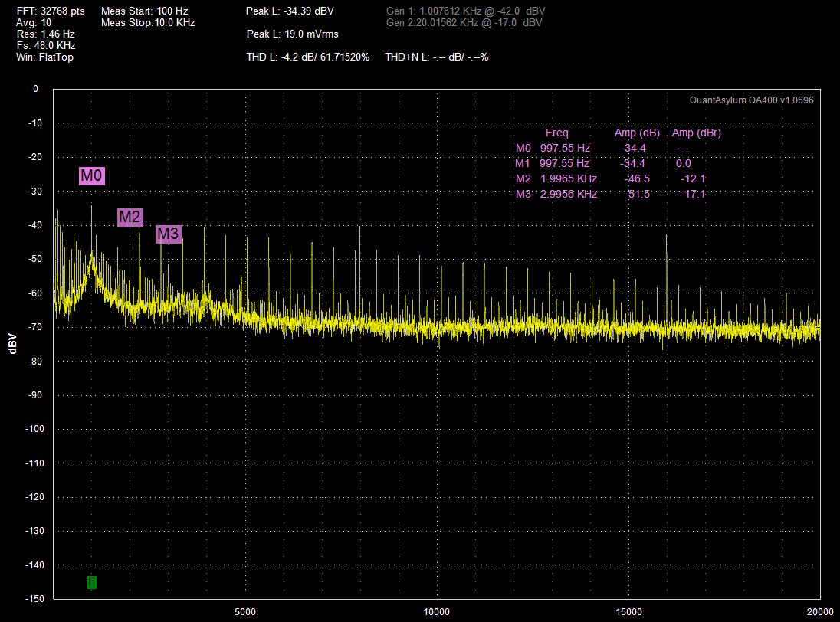Click the Peak L: -34.39 dBV readout
Viewport: 840px width, 622px height.
[x=290, y=11]
